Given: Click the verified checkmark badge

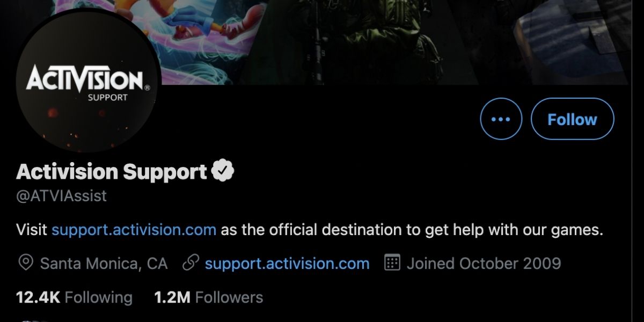Looking at the screenshot, I should (223, 172).
